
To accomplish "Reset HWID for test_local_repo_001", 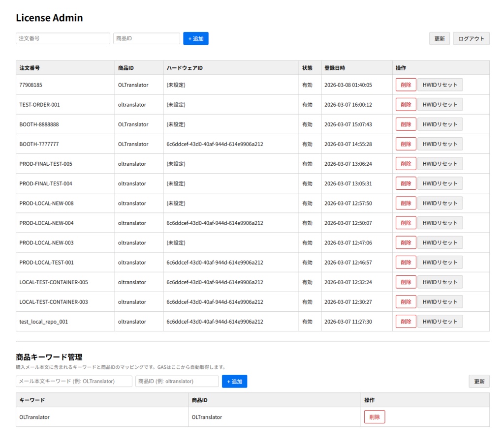I will click(x=440, y=322).
